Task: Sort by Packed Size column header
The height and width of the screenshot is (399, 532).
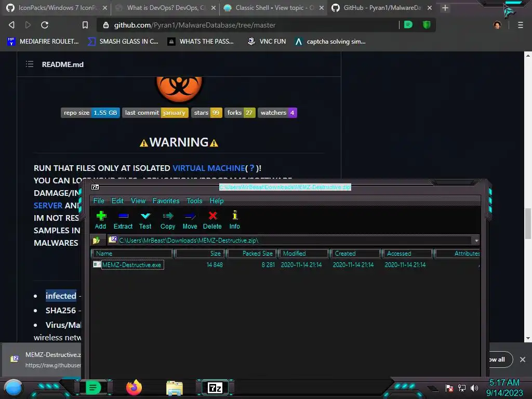Action: [252, 254]
